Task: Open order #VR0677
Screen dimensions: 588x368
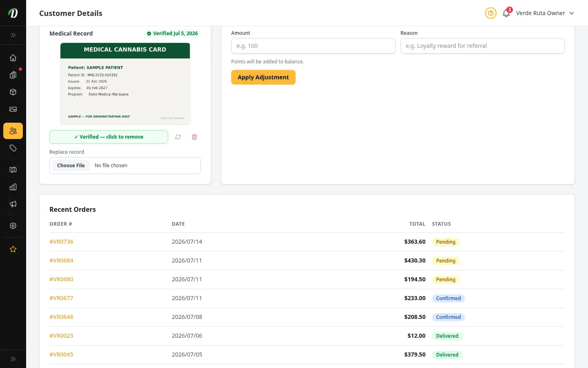Action: pos(61,298)
